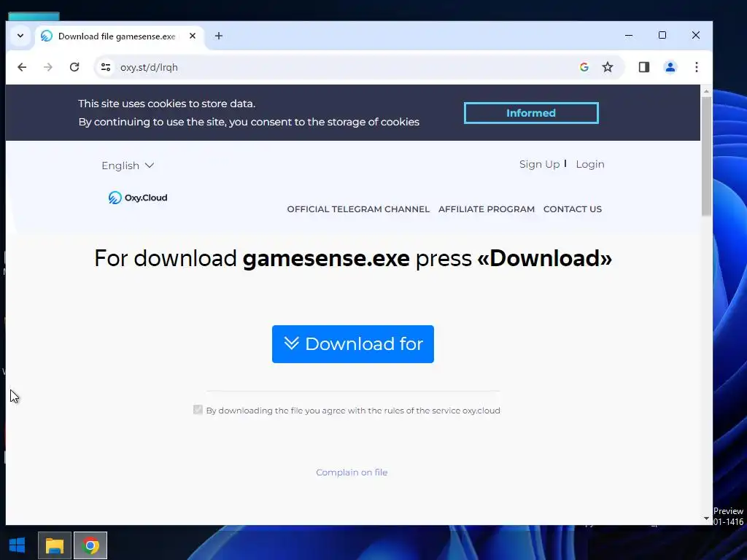This screenshot has width=747, height=560.
Task: Click the page vertical scrollbar thumb
Action: click(706, 156)
